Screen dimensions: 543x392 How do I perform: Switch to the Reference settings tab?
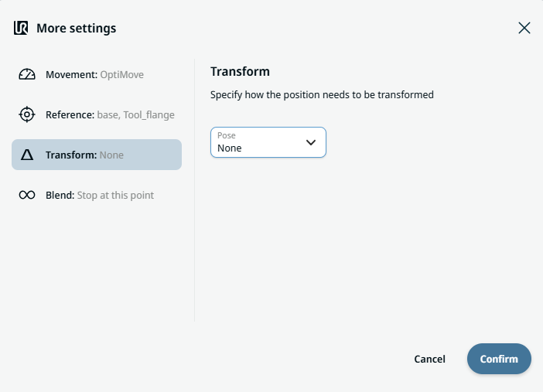[x=97, y=115]
